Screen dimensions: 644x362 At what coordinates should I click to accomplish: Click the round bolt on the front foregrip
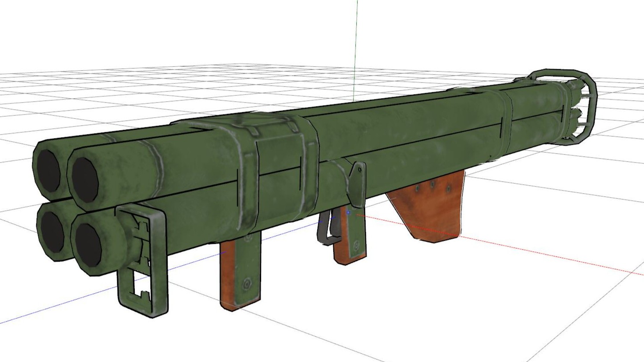point(246,283)
